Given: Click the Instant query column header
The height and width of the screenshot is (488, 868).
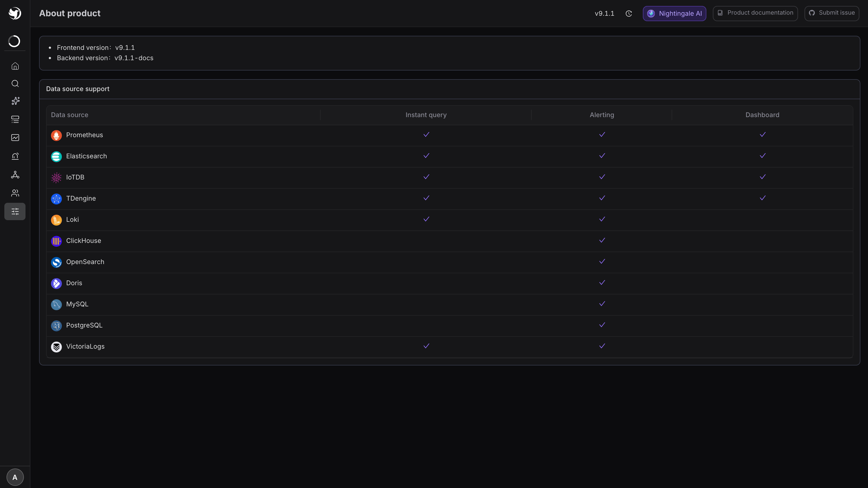Looking at the screenshot, I should pyautogui.click(x=426, y=115).
